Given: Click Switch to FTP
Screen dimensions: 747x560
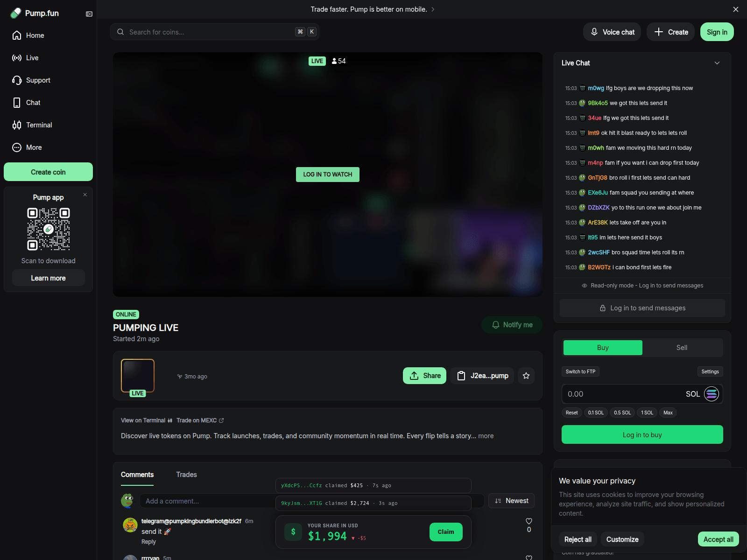Looking at the screenshot, I should (580, 371).
